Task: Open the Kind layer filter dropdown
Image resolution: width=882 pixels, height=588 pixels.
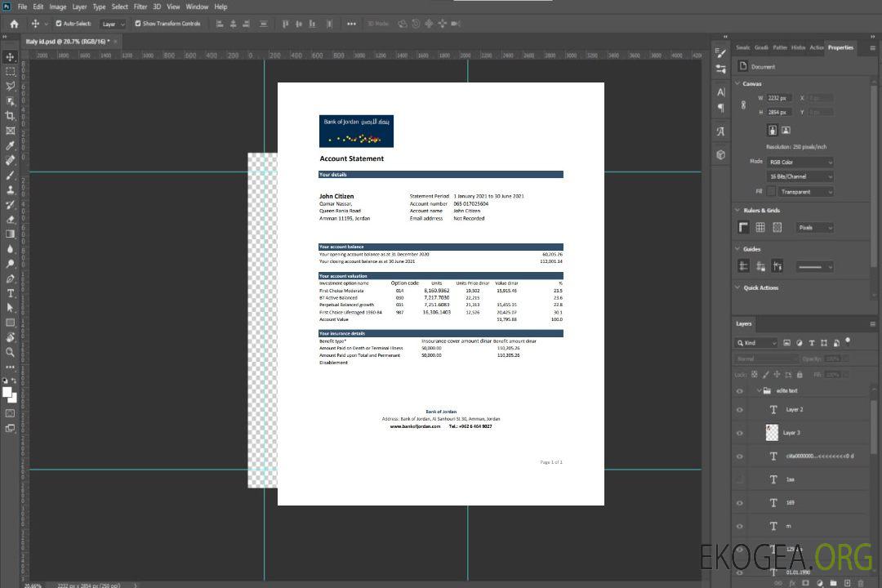Action: 756,343
